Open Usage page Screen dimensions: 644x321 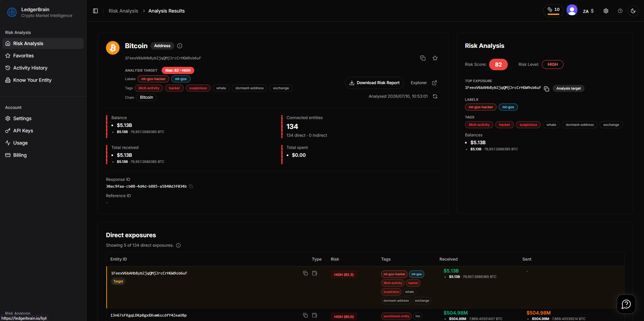pyautogui.click(x=43, y=143)
